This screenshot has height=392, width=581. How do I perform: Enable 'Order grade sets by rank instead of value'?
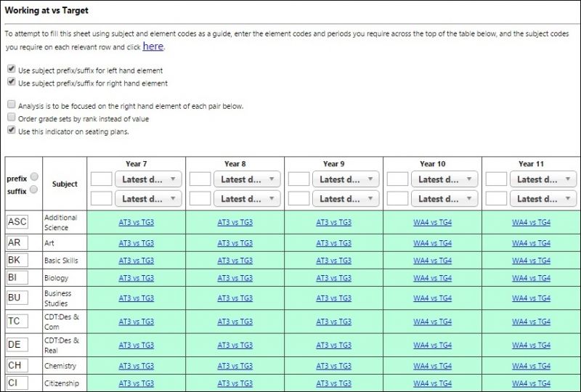click(x=12, y=118)
